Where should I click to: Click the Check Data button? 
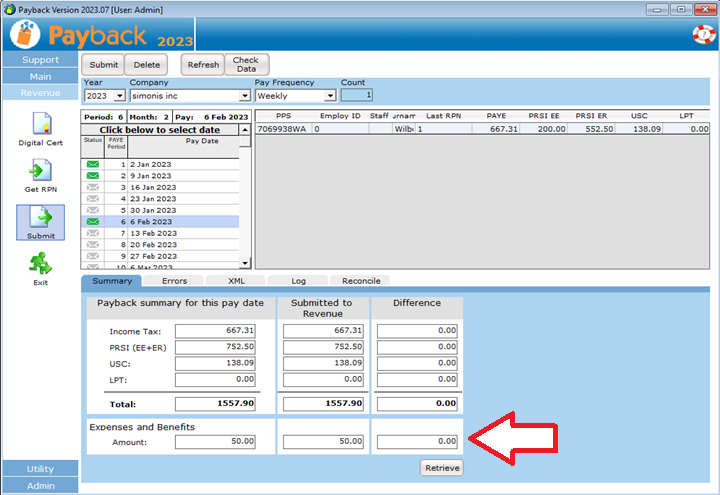246,65
